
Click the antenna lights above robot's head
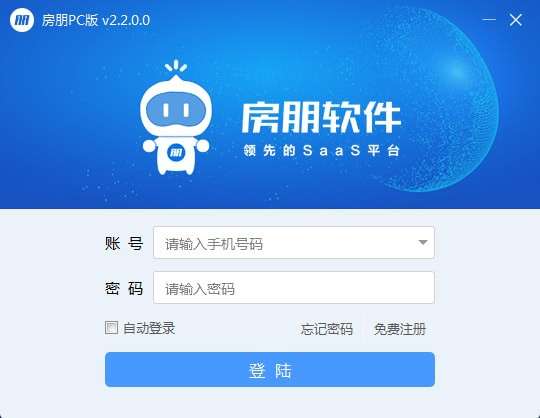click(x=176, y=66)
